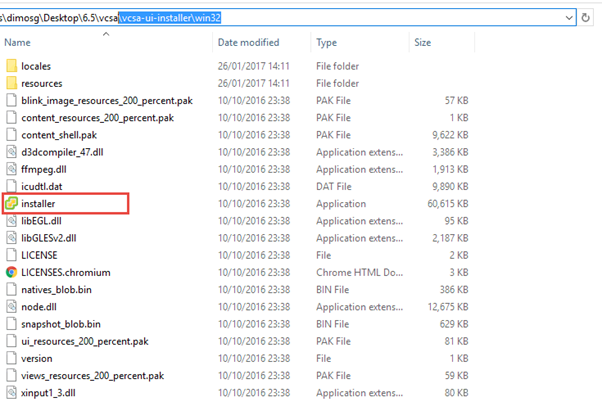Click the blink_image_resources_200_percent.pak file icon

(x=12, y=100)
